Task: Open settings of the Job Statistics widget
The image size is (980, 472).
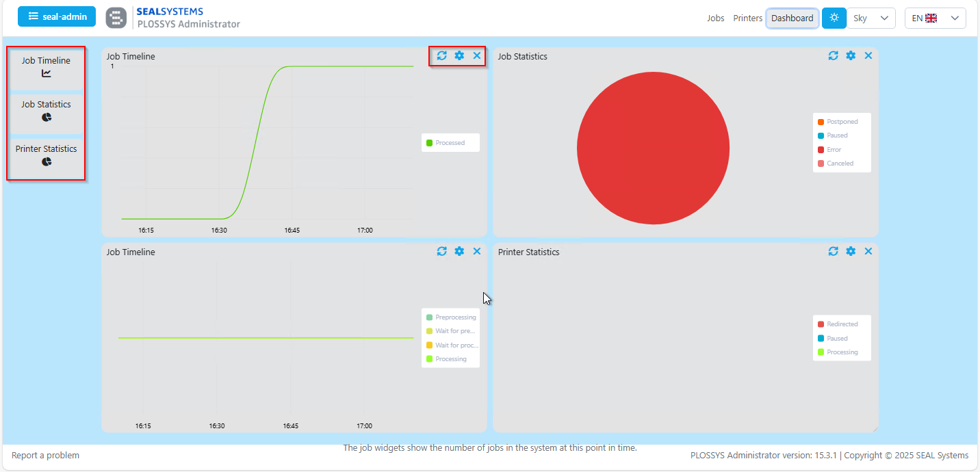Action: 851,55
